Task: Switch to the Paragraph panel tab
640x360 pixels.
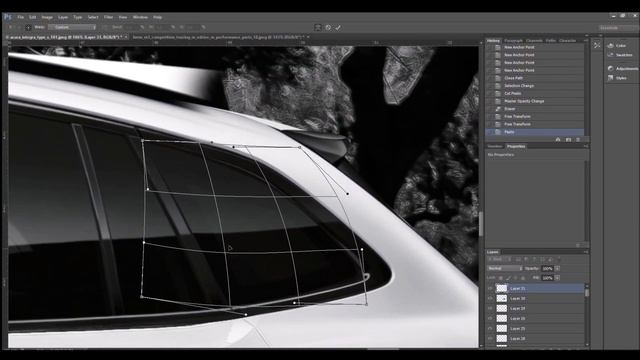Action: point(513,40)
